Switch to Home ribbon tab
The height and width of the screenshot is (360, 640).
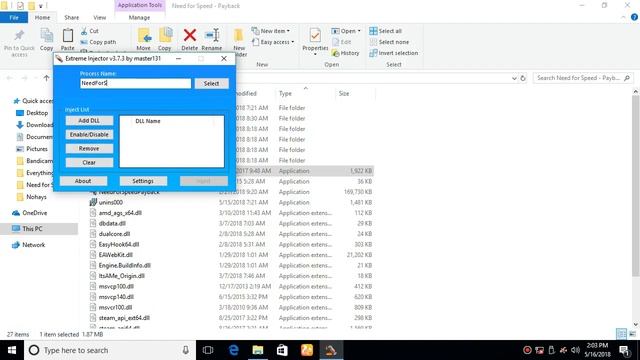(42, 18)
